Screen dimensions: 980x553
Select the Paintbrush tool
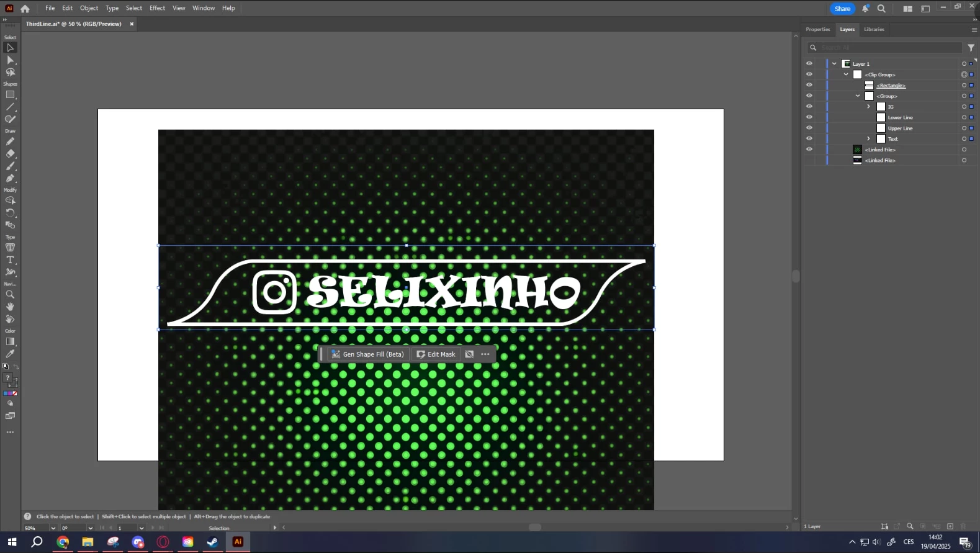(x=10, y=166)
